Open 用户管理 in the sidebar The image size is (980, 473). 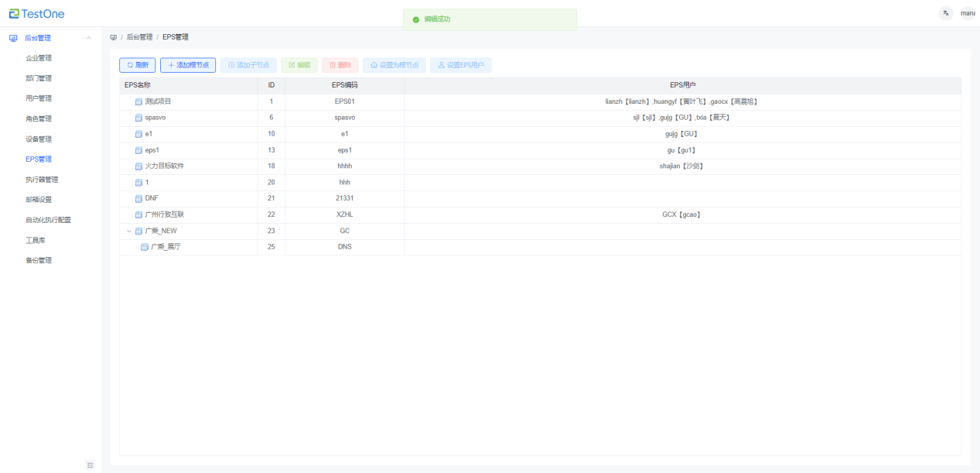(39, 98)
